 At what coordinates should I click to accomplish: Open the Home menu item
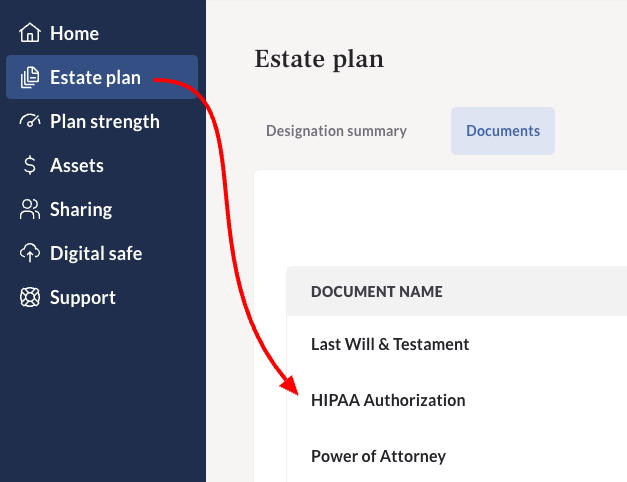74,33
